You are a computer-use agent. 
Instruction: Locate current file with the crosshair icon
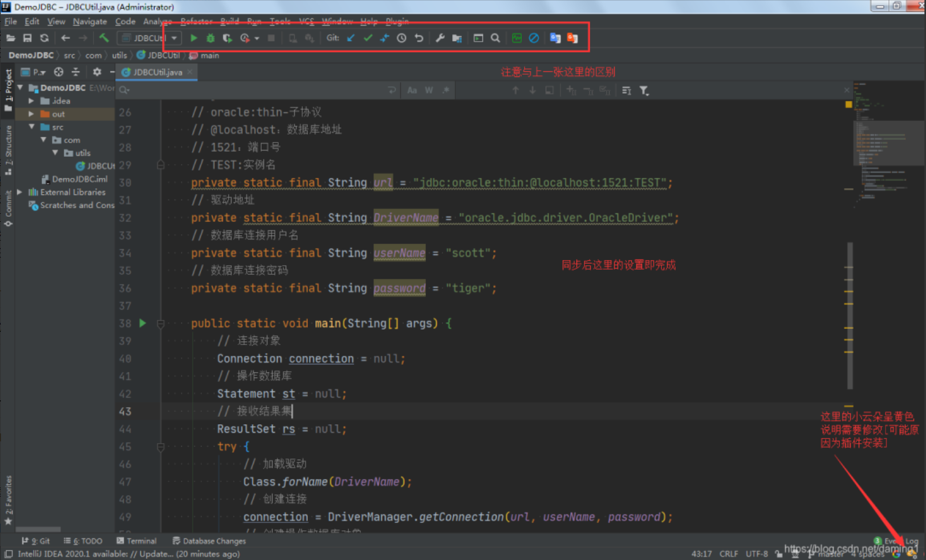58,72
